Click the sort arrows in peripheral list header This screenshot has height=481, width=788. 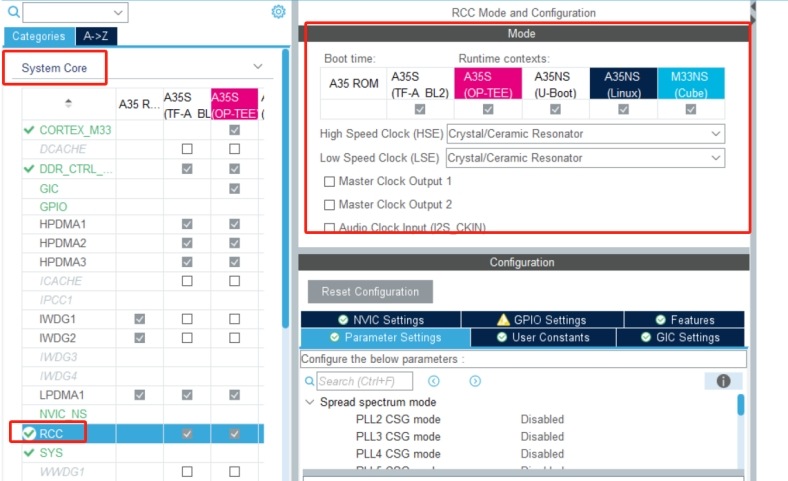point(68,103)
